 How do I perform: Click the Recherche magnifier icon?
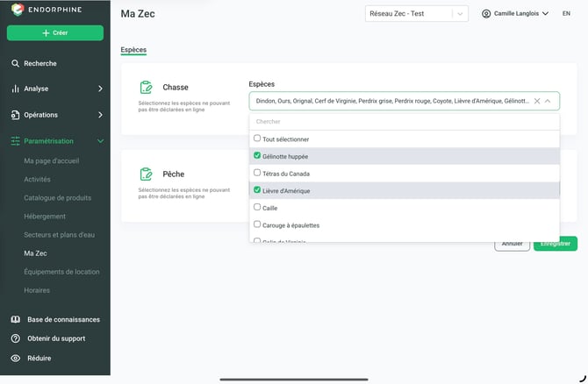click(15, 63)
